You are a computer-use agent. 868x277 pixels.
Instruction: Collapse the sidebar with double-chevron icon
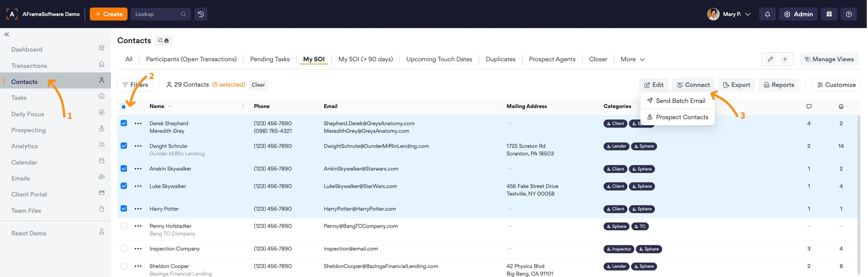point(7,34)
